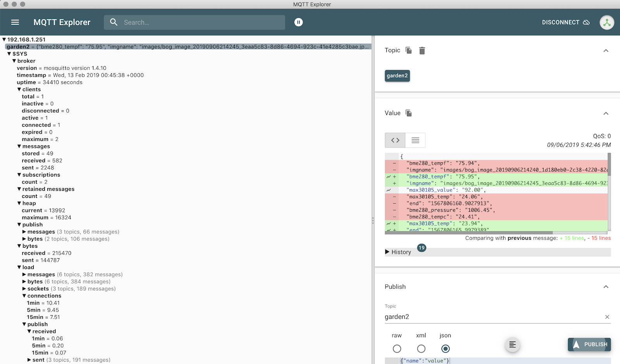
Task: Collapse the subscriptions tree node
Action: coord(19,175)
